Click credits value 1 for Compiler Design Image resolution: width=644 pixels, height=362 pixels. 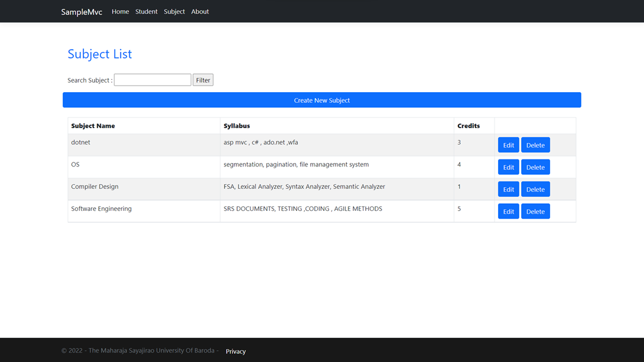[x=459, y=187]
